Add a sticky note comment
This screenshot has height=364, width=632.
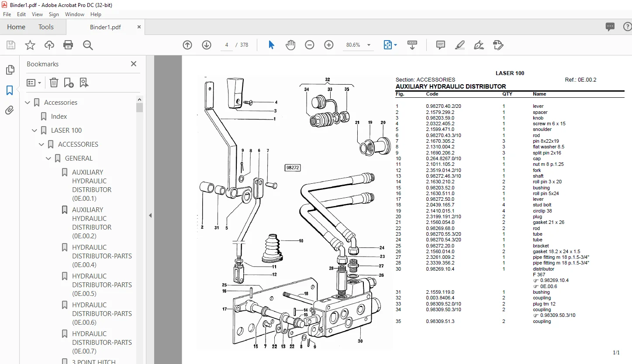pyautogui.click(x=441, y=45)
